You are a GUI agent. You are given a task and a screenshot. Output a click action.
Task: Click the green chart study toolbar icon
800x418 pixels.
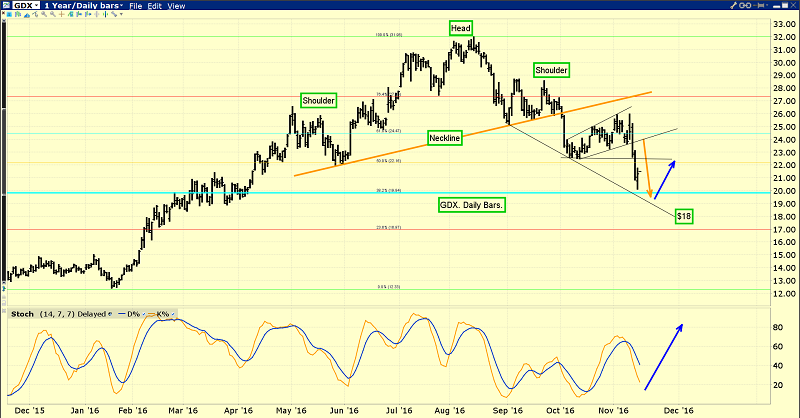point(70,14)
